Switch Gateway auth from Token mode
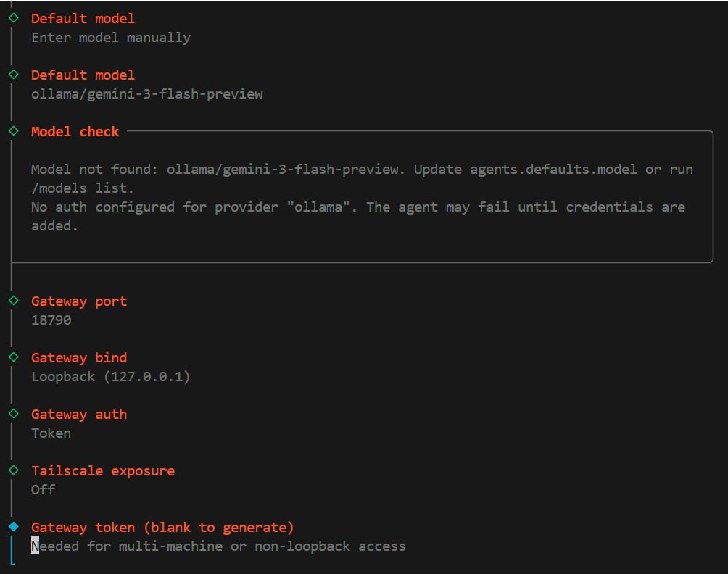The image size is (728, 574). [51, 433]
